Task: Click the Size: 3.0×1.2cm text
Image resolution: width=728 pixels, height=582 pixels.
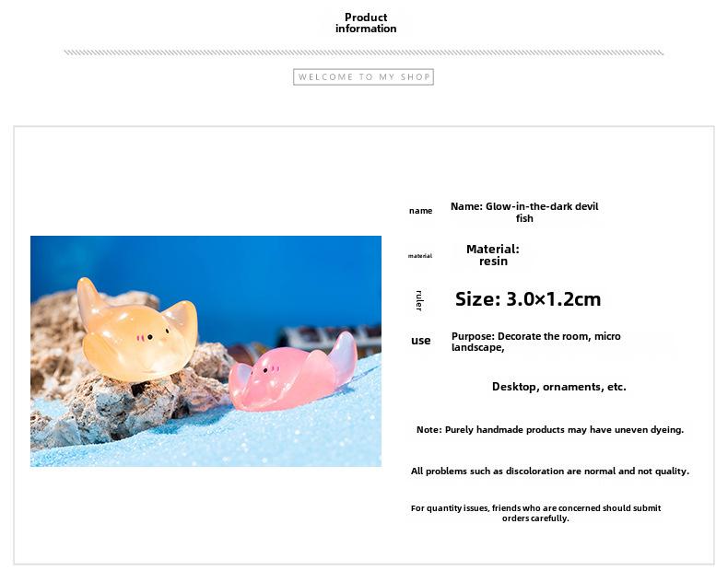Action: click(x=528, y=299)
